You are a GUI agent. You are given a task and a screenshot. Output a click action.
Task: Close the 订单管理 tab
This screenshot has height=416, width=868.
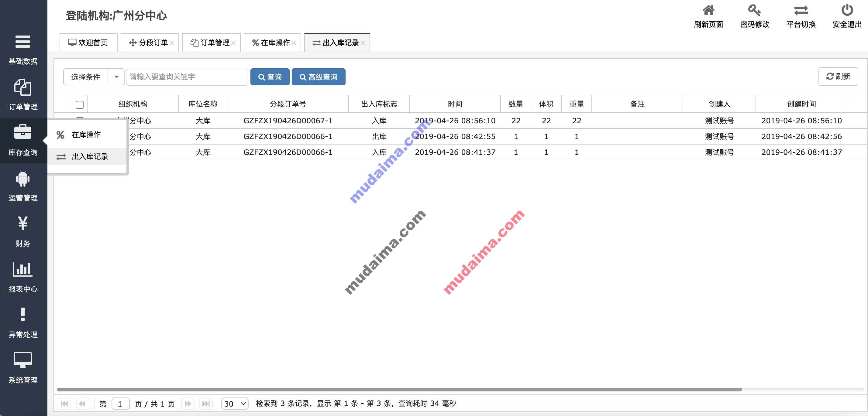coord(233,43)
